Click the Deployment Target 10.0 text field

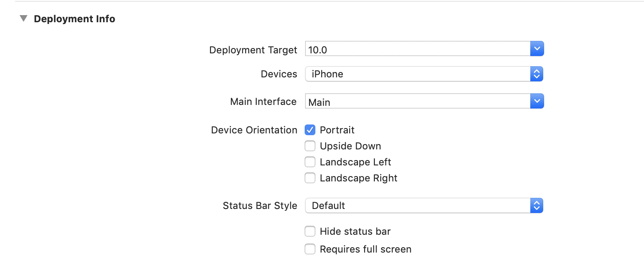coord(417,49)
